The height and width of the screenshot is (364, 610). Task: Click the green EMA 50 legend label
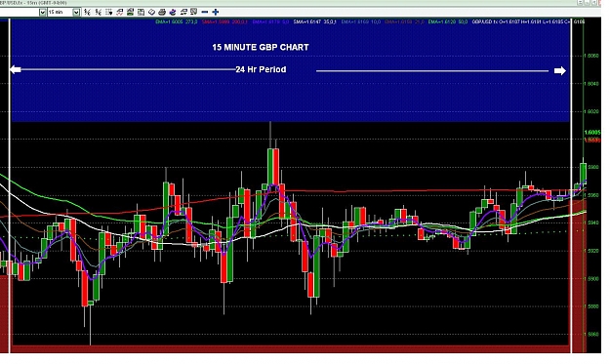[448, 21]
